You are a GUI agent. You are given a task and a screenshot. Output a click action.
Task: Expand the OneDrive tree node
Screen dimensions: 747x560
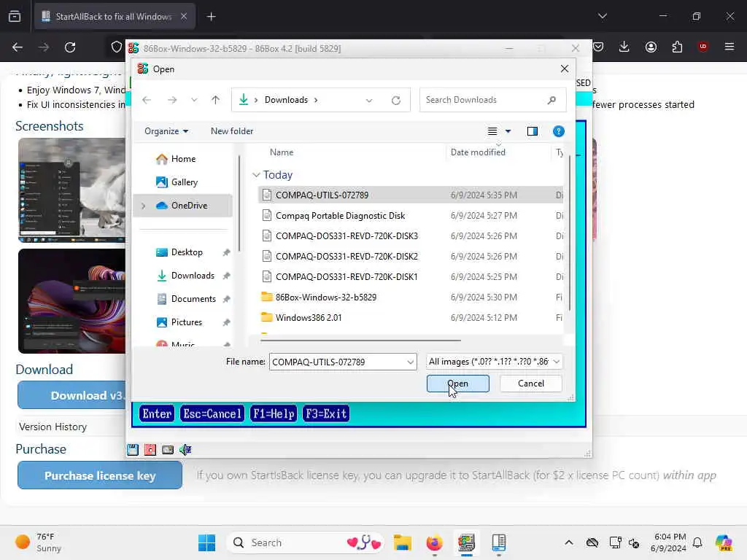[144, 206]
